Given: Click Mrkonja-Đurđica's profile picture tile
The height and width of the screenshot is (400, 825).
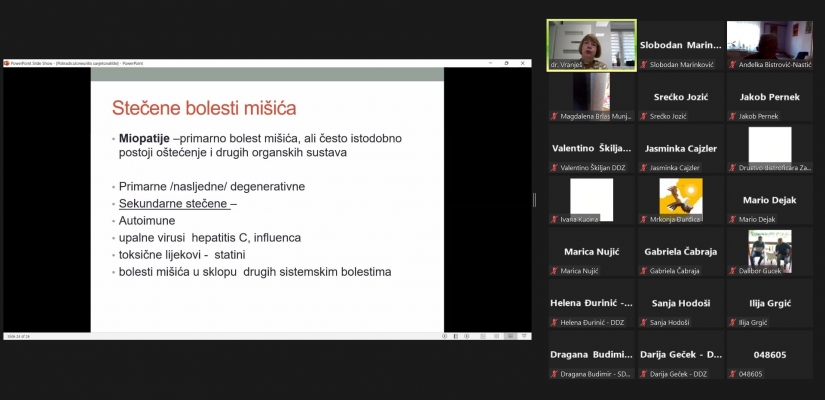Looking at the screenshot, I should click(x=680, y=199).
